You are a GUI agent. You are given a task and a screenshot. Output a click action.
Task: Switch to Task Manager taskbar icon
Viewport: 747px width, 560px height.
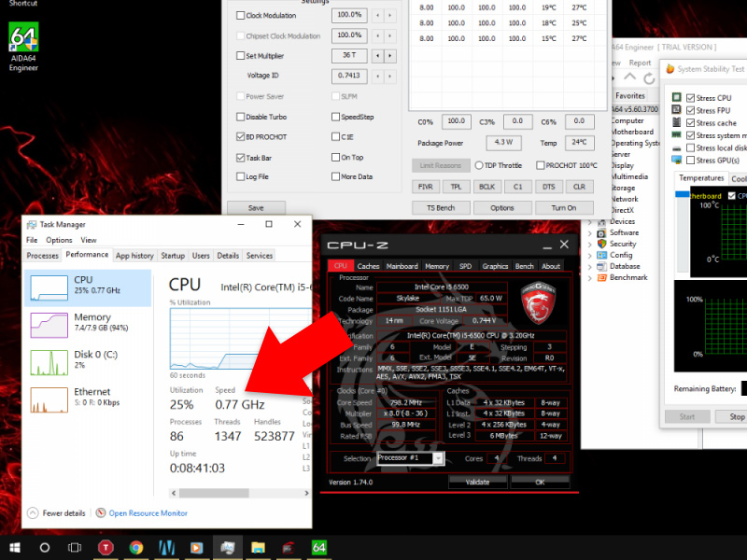point(227,548)
